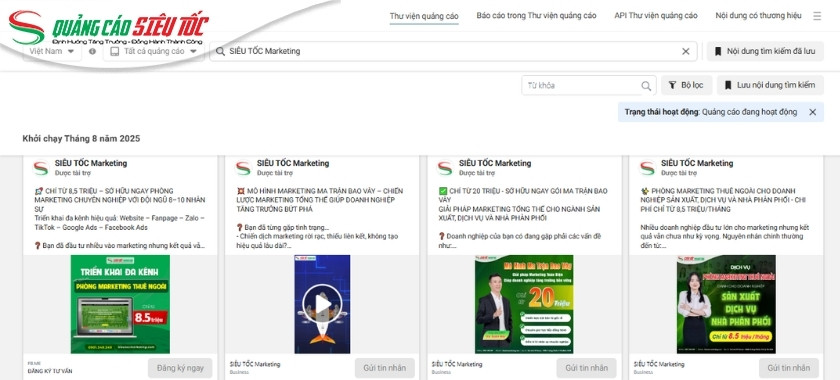Open Nội dung tìm kiếm đã lưu

[766, 51]
